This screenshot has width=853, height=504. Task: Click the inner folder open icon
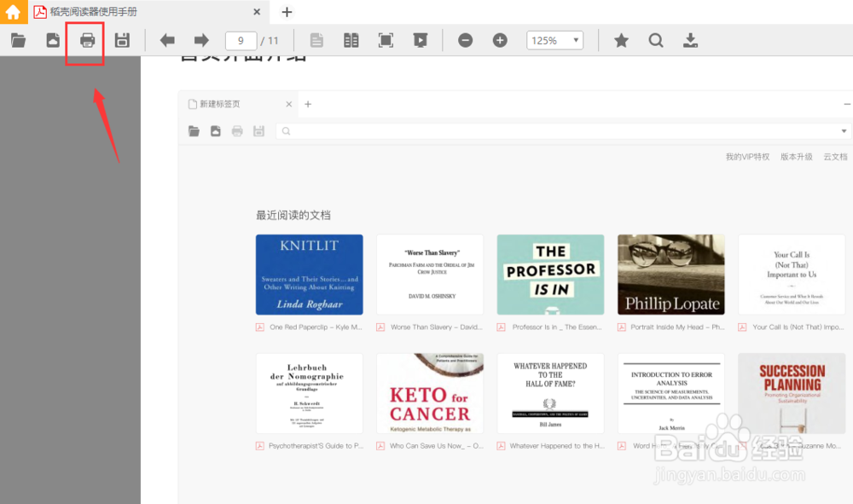(x=194, y=131)
